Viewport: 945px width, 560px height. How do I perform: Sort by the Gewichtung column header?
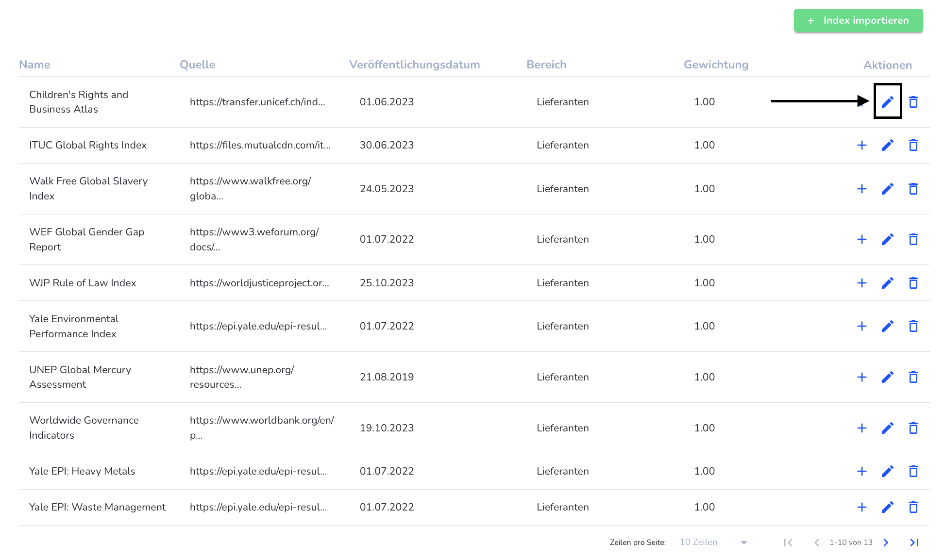716,65
